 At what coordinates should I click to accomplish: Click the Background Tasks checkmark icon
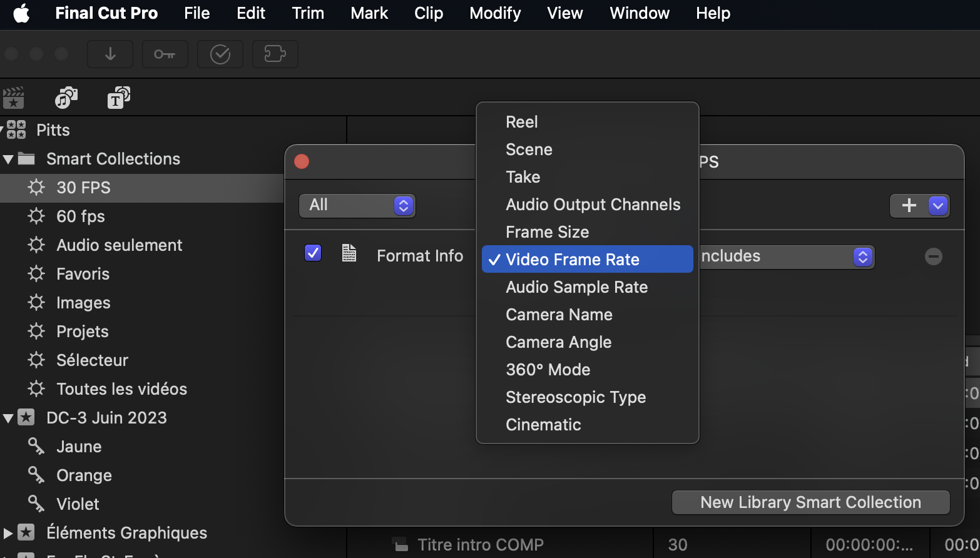pyautogui.click(x=220, y=54)
